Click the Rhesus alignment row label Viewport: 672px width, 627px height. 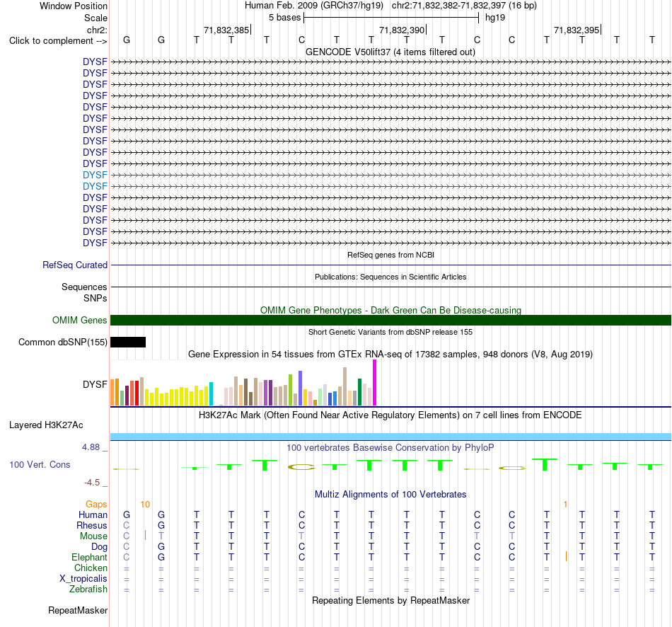click(92, 525)
